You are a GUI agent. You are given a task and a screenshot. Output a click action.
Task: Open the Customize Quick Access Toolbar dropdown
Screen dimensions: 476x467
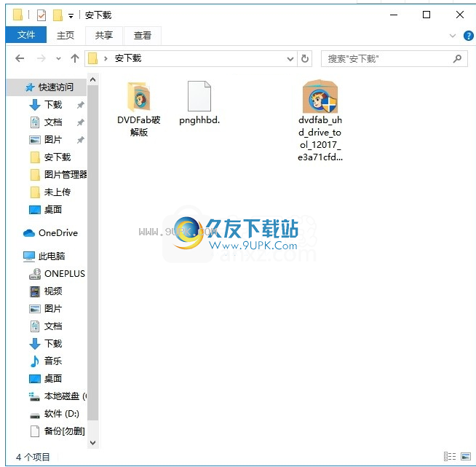71,16
